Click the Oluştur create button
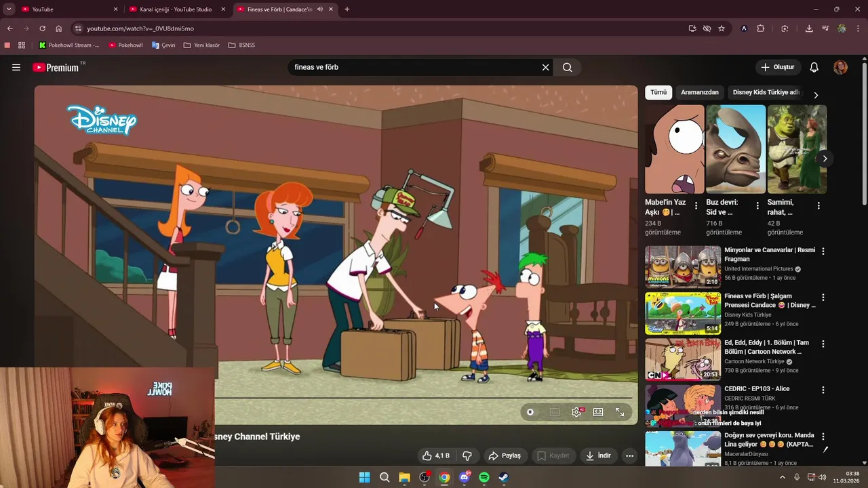This screenshot has width=868, height=488. (x=778, y=67)
